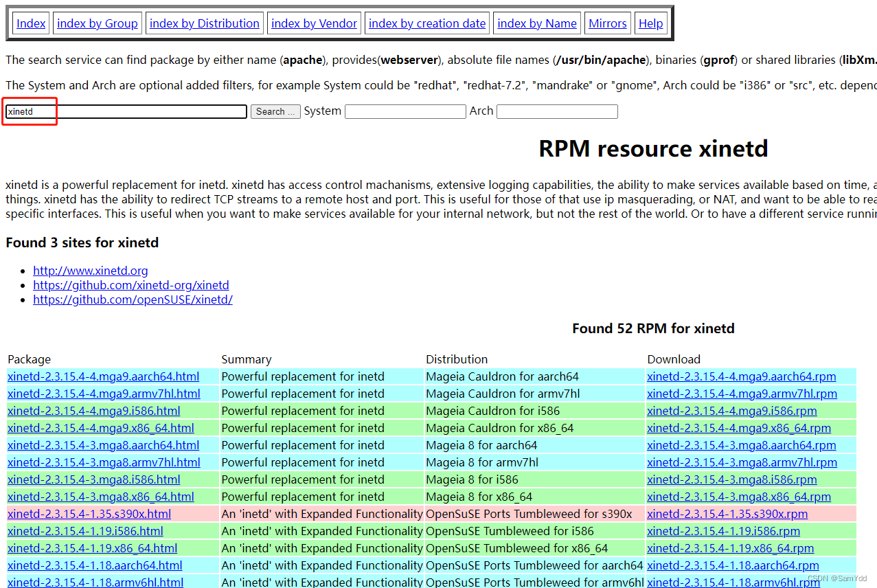Screen dimensions: 877x588
Task: Open github openSUSE/xinetd link
Action: click(x=133, y=299)
